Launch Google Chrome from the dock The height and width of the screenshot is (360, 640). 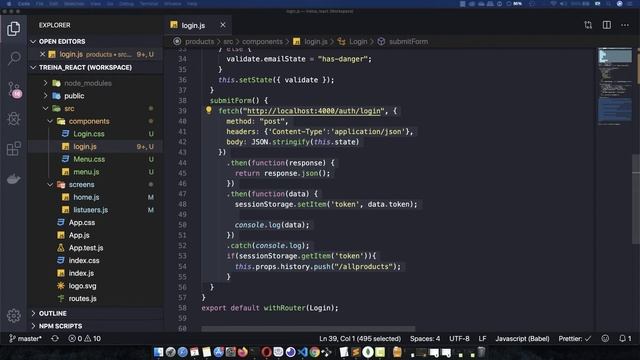(314, 352)
